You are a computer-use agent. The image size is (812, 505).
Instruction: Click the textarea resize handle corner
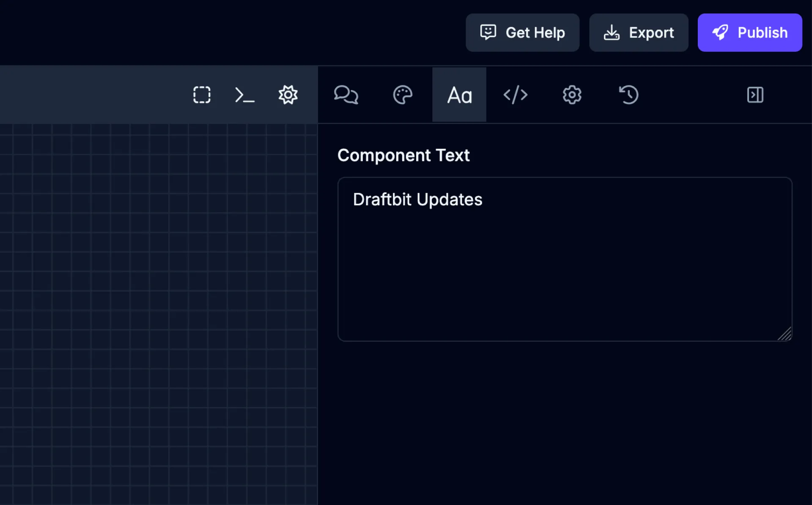[x=785, y=335]
